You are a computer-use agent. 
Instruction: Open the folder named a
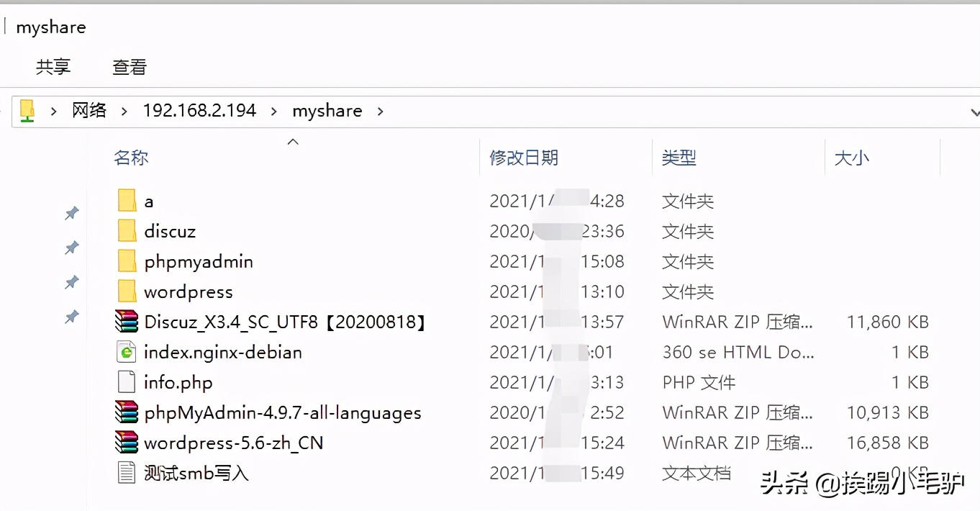tap(127, 201)
